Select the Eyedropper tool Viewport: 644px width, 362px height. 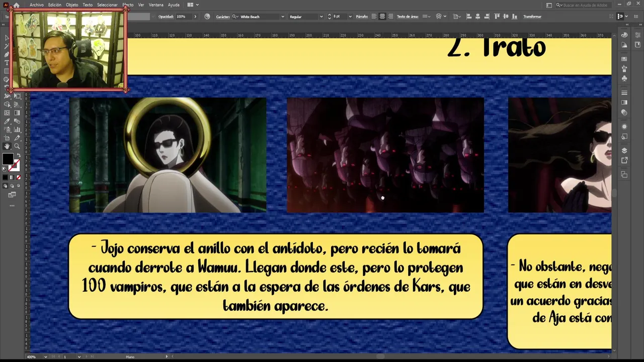coord(7,121)
